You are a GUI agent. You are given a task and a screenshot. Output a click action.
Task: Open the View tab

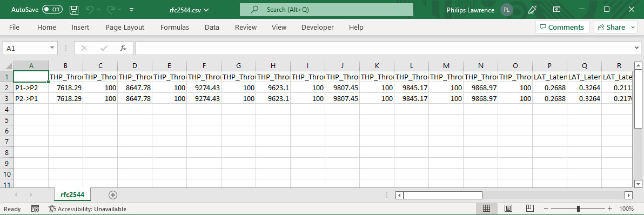pyautogui.click(x=279, y=28)
